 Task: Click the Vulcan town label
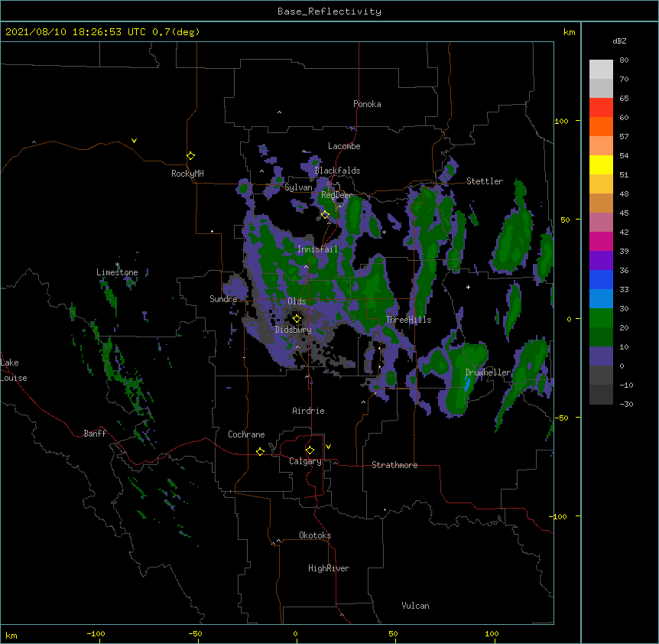click(415, 606)
